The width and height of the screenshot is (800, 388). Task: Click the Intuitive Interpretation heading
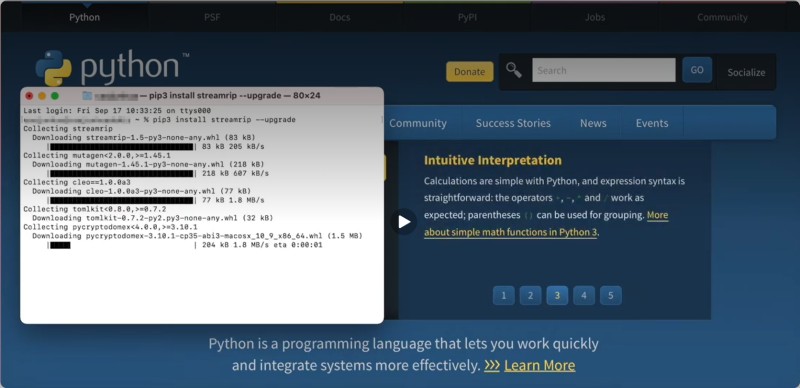point(493,160)
